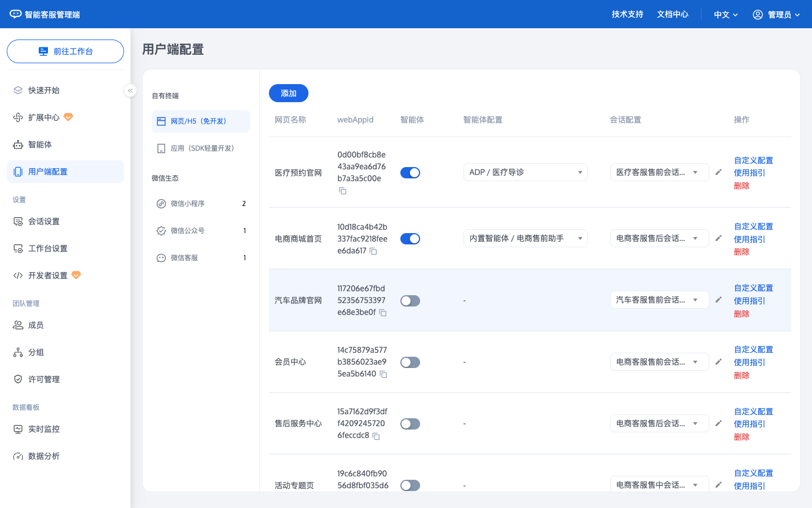The image size is (812, 508).
Task: Click the 智能客服管理端 logo icon
Action: [16, 14]
